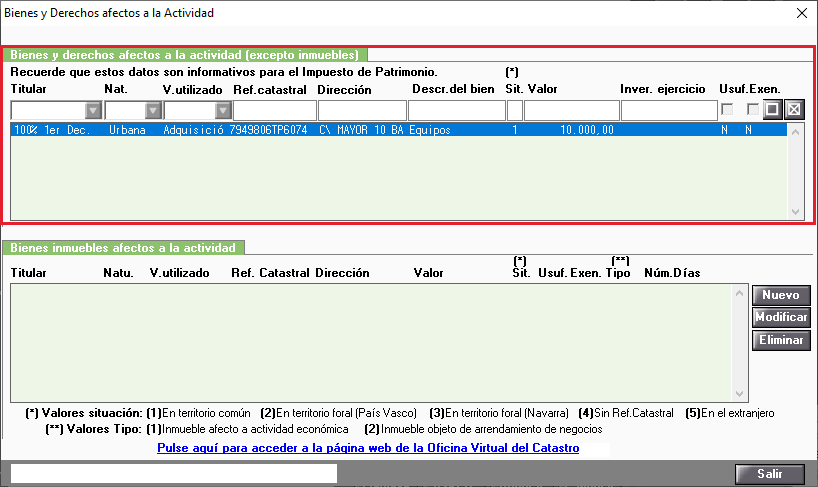This screenshot has width=818, height=487.
Task: Click the 'Urbana' cell in the list
Action: click(x=127, y=130)
